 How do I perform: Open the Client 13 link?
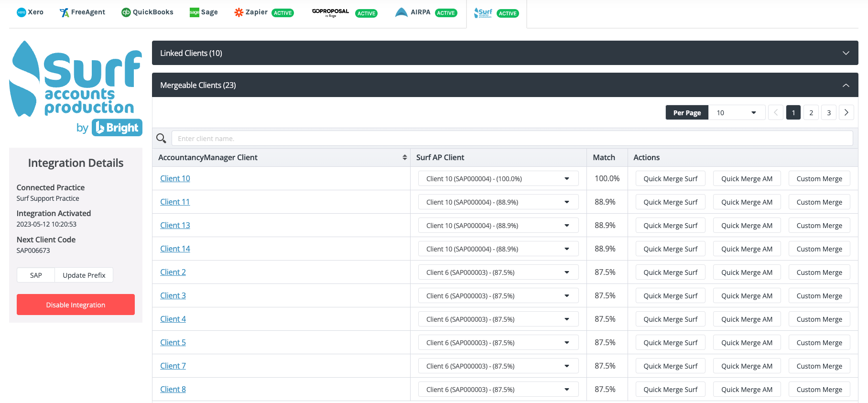175,225
